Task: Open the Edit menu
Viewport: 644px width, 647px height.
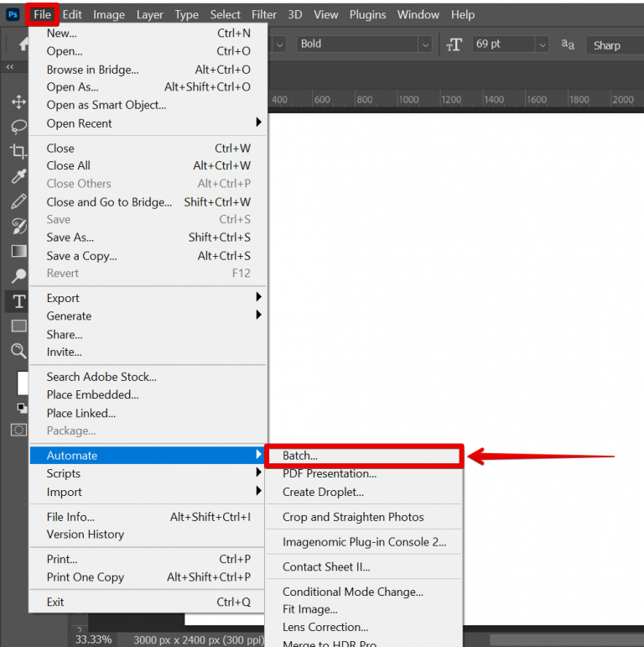Action: pos(72,14)
